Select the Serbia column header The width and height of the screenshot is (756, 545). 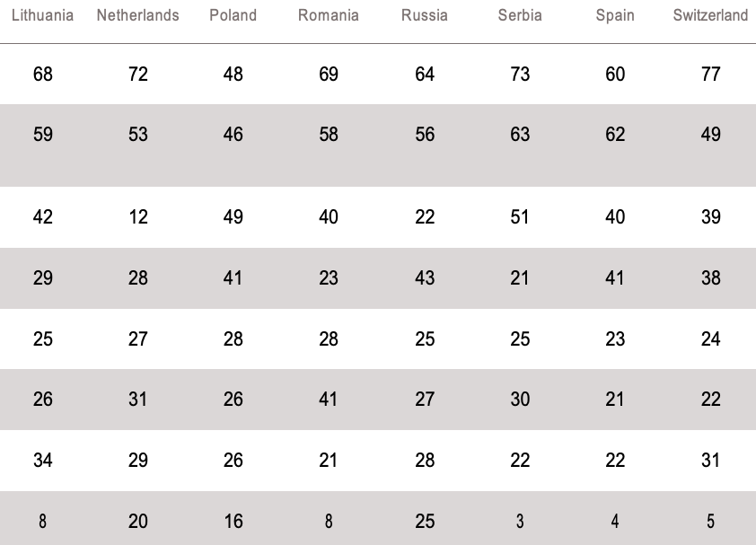pyautogui.click(x=520, y=15)
